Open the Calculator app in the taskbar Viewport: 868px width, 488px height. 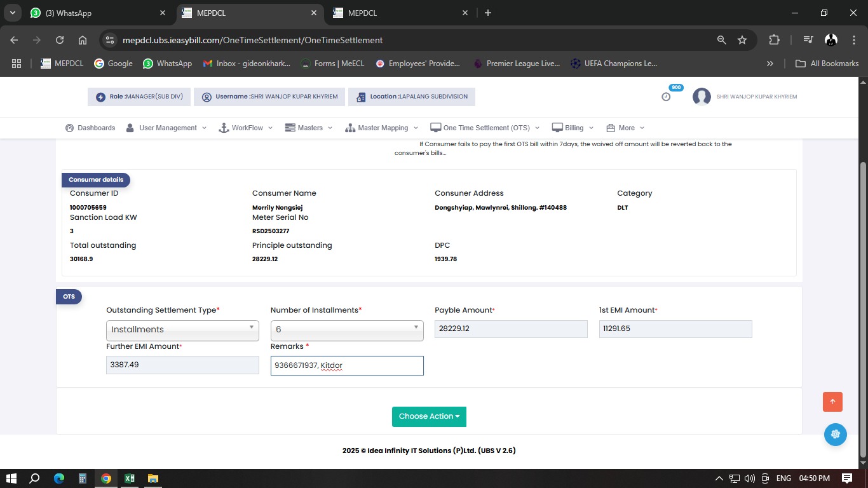click(83, 478)
